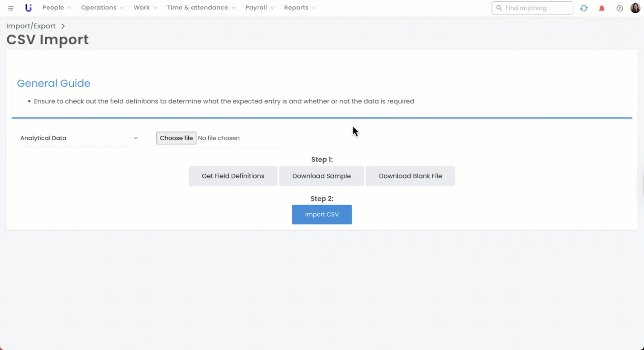The width and height of the screenshot is (644, 350).
Task: Click Get Field Definitions button
Action: click(x=233, y=176)
